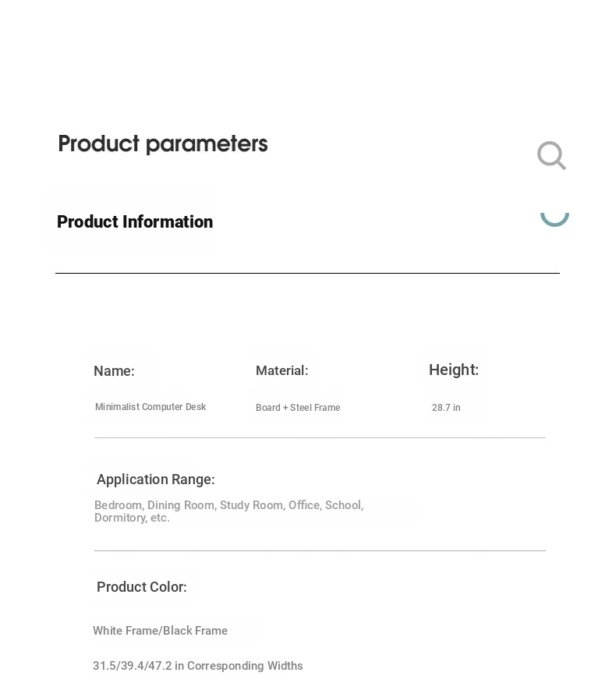Click the gray divider below Application Range
Screen dimensions: 616x683
(x=320, y=550)
